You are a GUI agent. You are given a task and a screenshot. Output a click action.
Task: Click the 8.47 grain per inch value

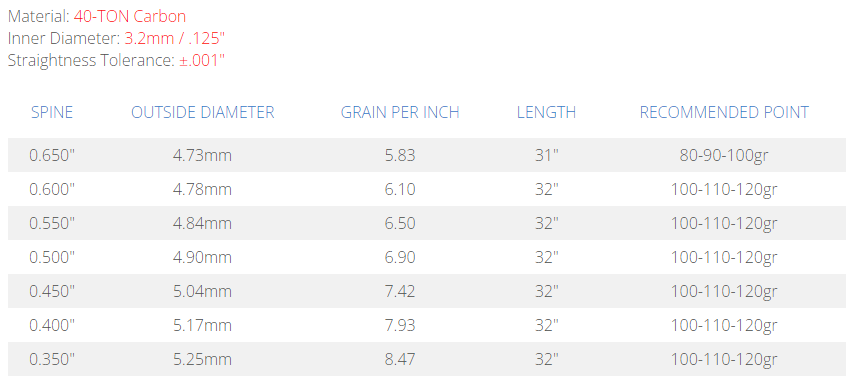click(x=400, y=359)
